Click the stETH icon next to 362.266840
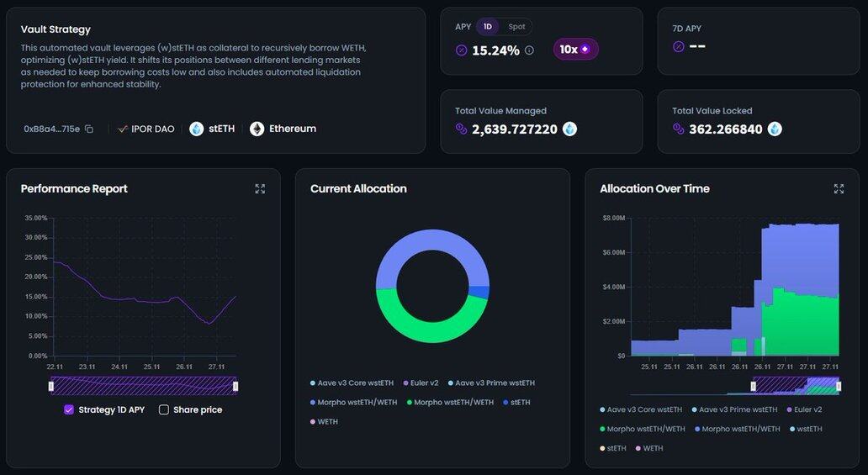Image resolution: width=868 pixels, height=475 pixels. 775,129
